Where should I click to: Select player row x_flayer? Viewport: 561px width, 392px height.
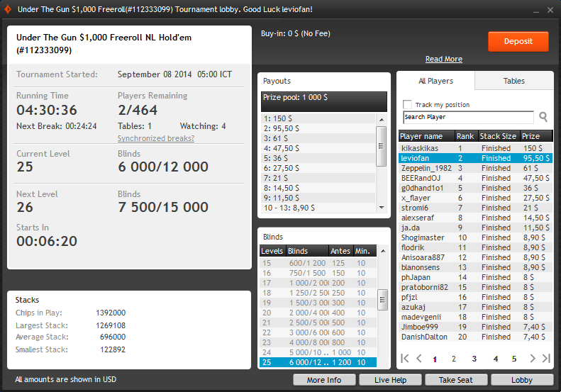coord(475,198)
